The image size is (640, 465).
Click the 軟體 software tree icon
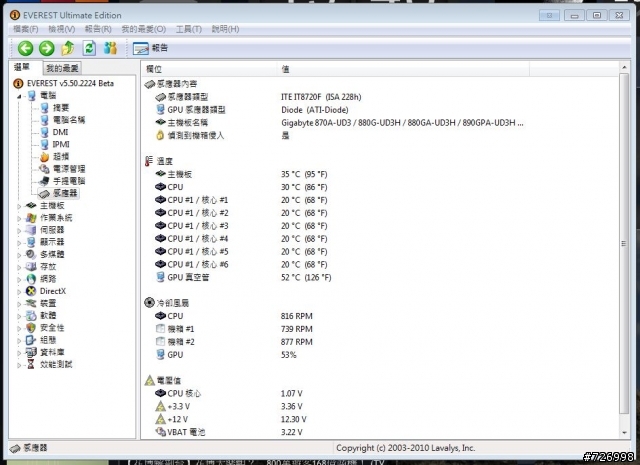tap(31, 316)
